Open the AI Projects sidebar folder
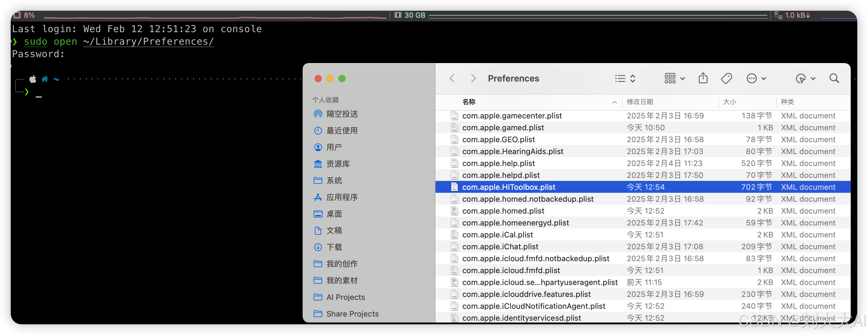 [x=345, y=297]
